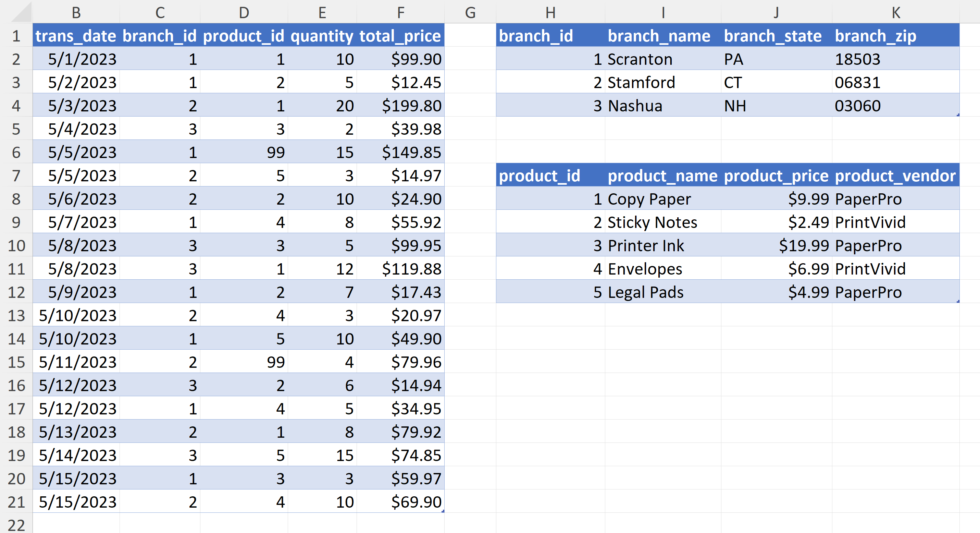The image size is (980, 533).
Task: Click the branch_name header cell
Action: pyautogui.click(x=663, y=36)
